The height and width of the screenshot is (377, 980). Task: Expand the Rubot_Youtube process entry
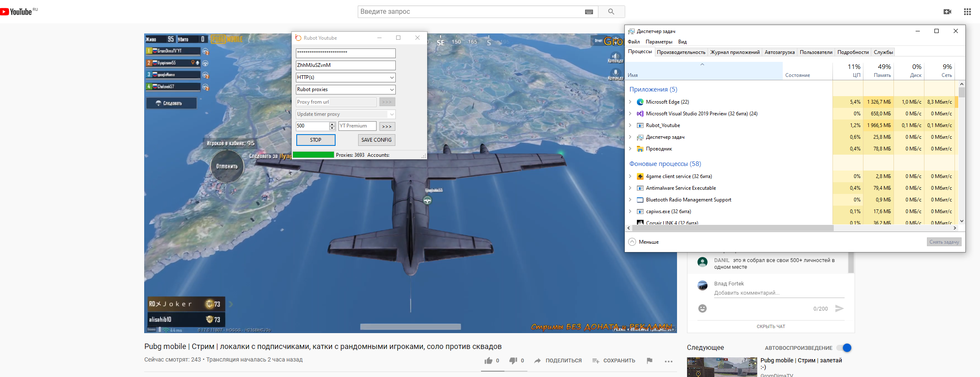tap(630, 125)
